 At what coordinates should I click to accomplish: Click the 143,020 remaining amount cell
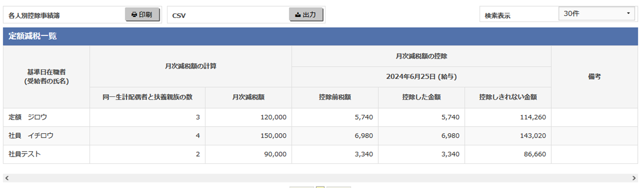click(508, 136)
